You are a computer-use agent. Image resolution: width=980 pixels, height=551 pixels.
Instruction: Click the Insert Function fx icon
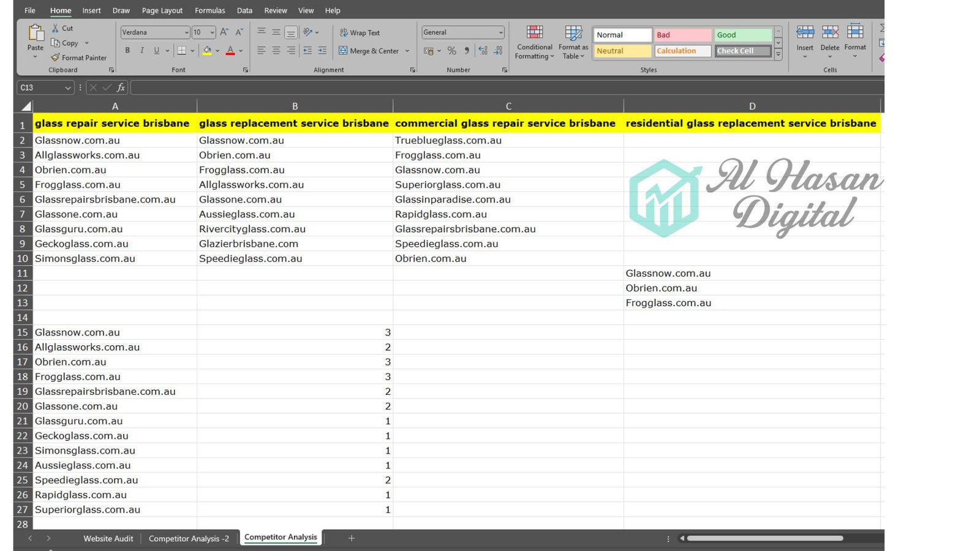coord(121,88)
